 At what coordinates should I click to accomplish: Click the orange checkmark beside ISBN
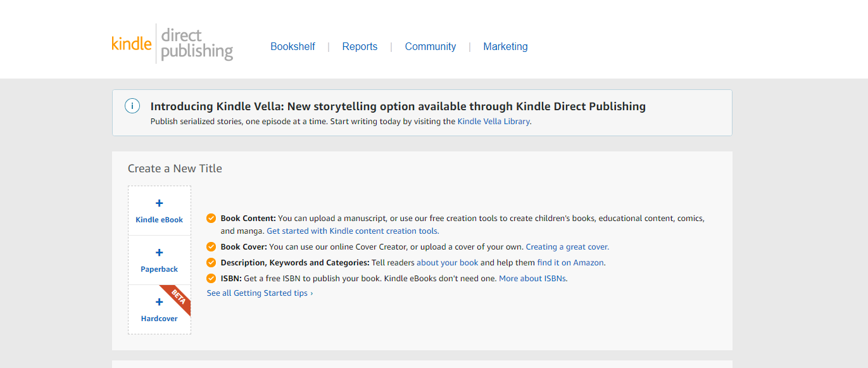point(211,279)
